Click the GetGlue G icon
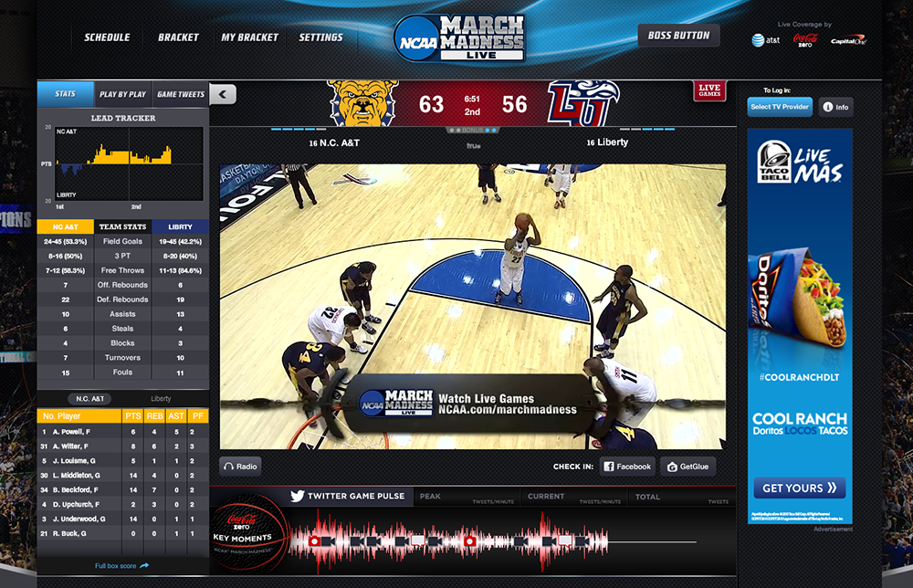Viewport: 913px width, 588px height. pyautogui.click(x=672, y=467)
